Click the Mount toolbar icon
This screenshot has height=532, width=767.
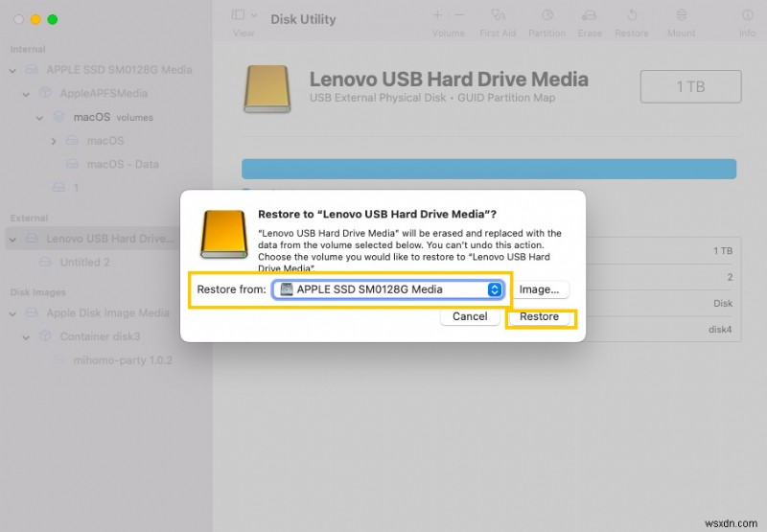coord(681,15)
